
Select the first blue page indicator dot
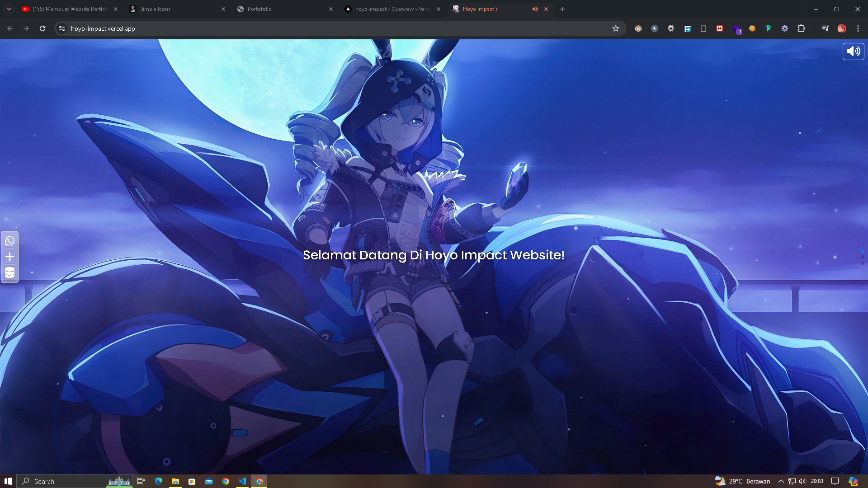(863, 251)
